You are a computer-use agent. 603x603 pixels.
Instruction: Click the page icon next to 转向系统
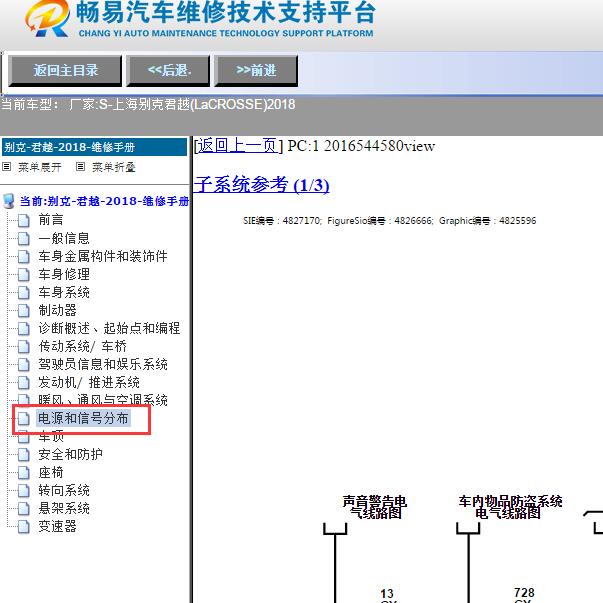tap(23, 491)
